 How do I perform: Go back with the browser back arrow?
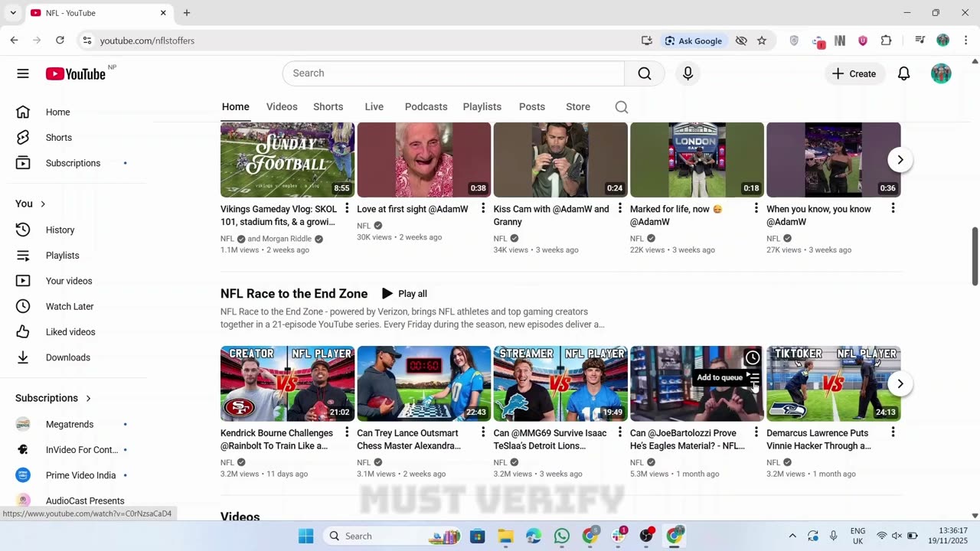14,41
